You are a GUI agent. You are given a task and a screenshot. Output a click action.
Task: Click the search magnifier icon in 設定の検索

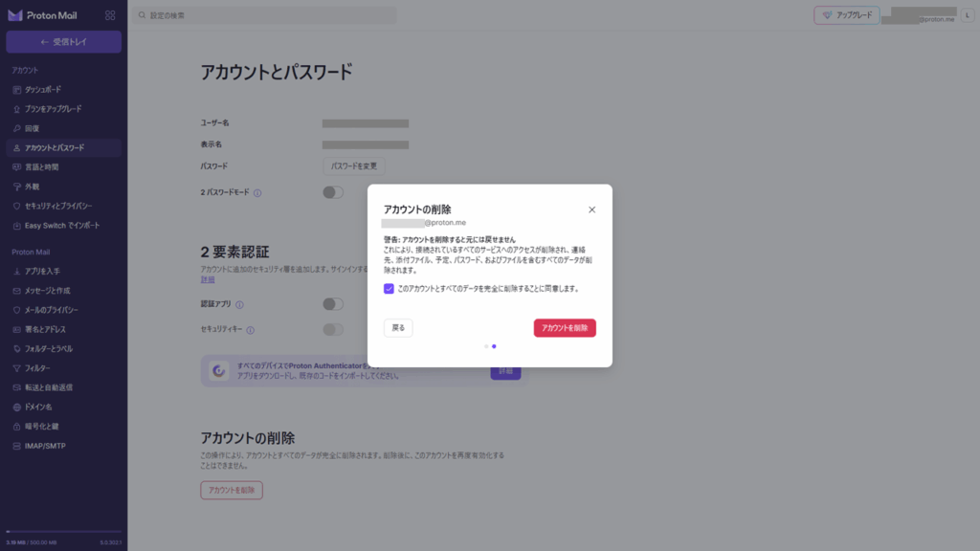tap(142, 15)
